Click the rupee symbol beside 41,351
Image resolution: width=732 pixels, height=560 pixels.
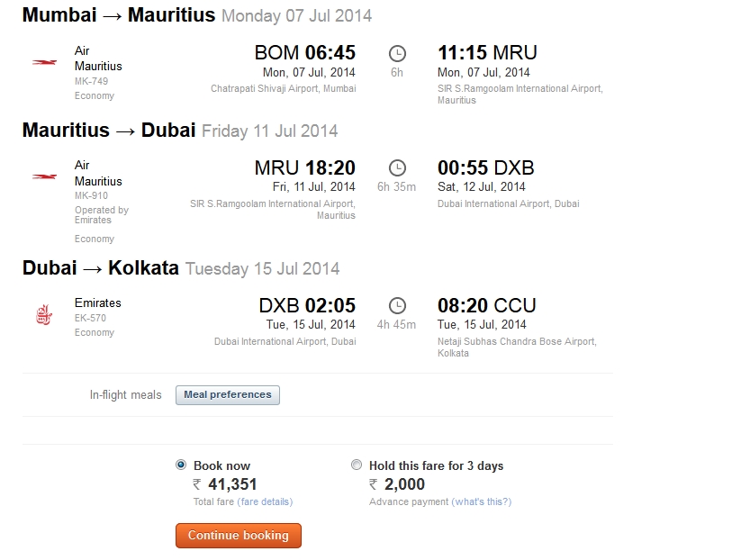tap(197, 485)
